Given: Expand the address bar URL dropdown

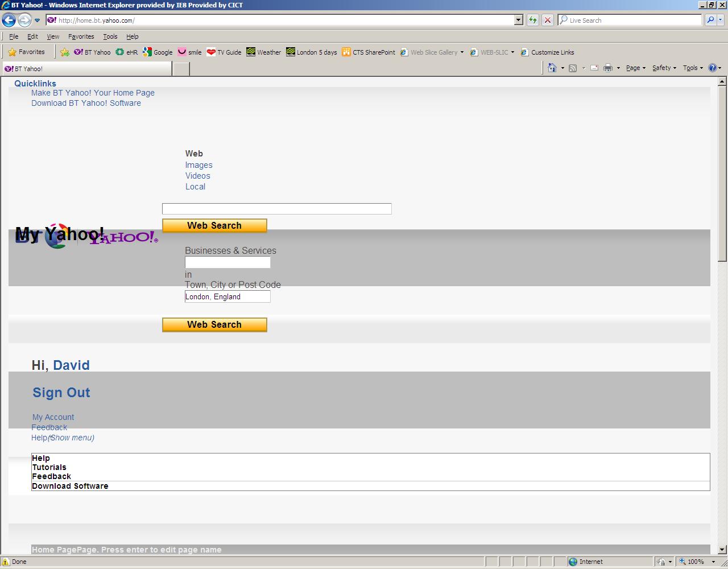Looking at the screenshot, I should (x=518, y=20).
